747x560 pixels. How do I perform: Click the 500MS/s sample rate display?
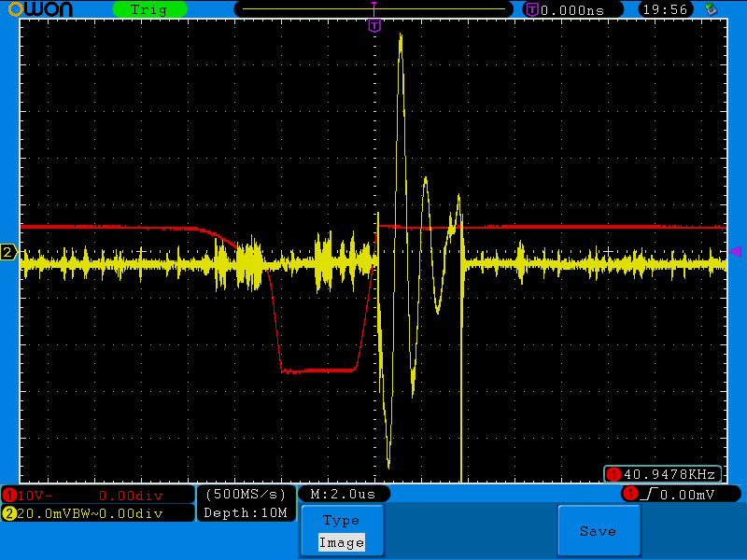coord(246,494)
